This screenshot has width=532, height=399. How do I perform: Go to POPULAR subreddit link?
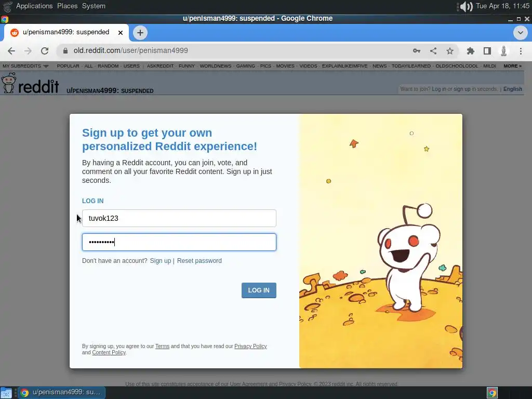(68, 66)
